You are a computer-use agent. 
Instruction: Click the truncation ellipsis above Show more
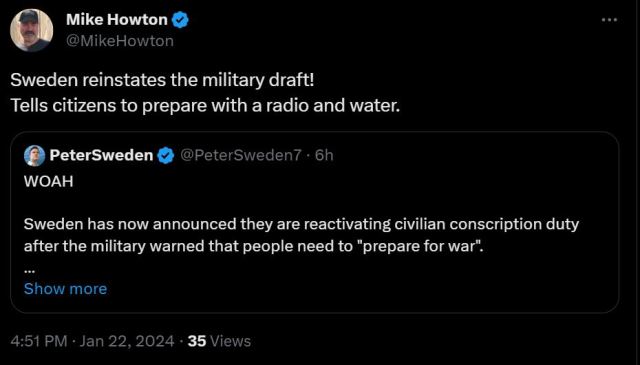click(29, 270)
